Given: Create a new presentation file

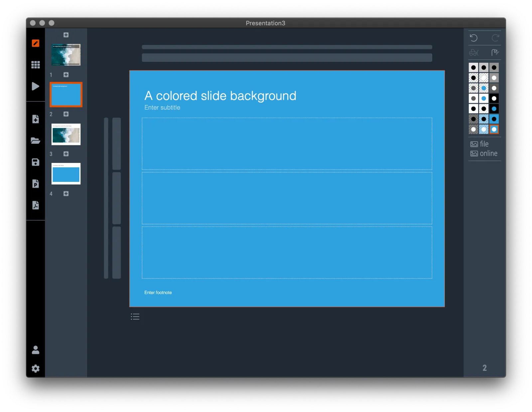Looking at the screenshot, I should pyautogui.click(x=36, y=119).
